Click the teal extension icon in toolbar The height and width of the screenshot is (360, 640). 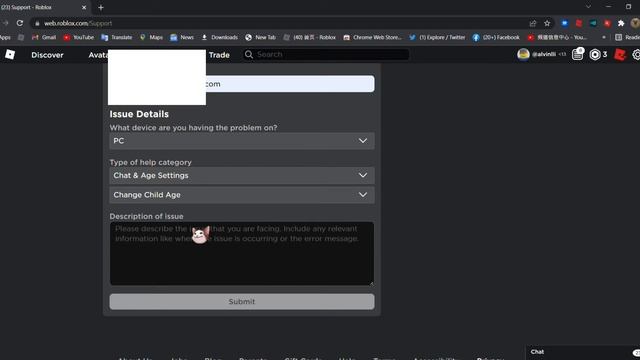pyautogui.click(x=593, y=23)
